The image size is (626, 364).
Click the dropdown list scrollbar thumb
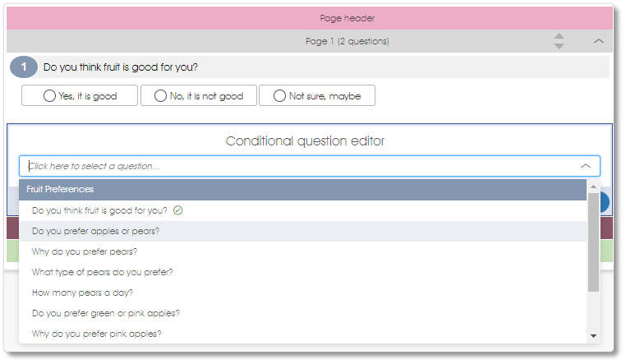tap(593, 242)
